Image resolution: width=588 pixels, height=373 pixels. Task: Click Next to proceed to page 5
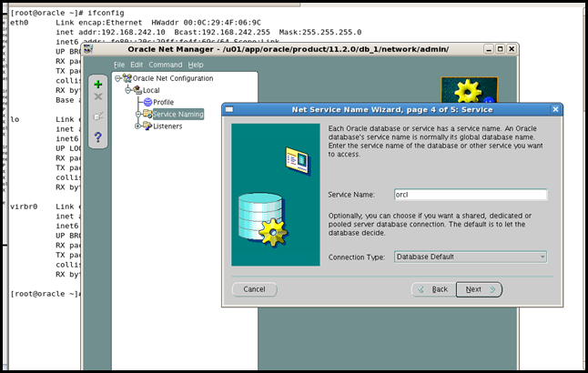480,289
